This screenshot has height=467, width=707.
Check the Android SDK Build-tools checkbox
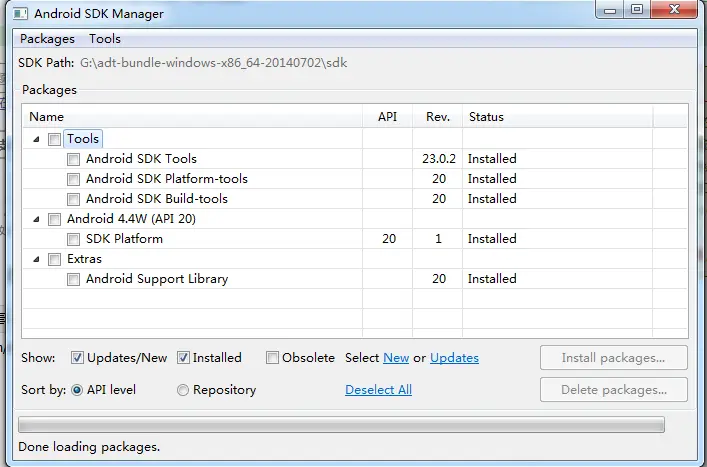[73, 199]
